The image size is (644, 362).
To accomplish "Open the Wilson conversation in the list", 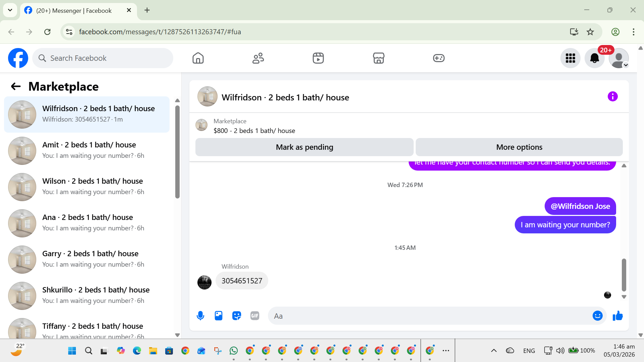I will click(87, 187).
